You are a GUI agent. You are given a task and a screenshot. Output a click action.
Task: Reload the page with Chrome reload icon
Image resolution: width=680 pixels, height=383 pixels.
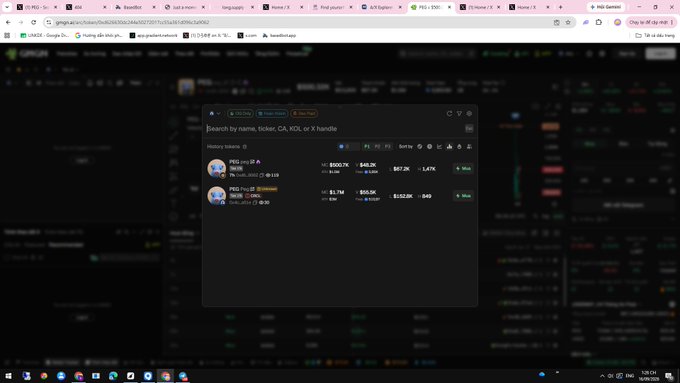pos(33,22)
